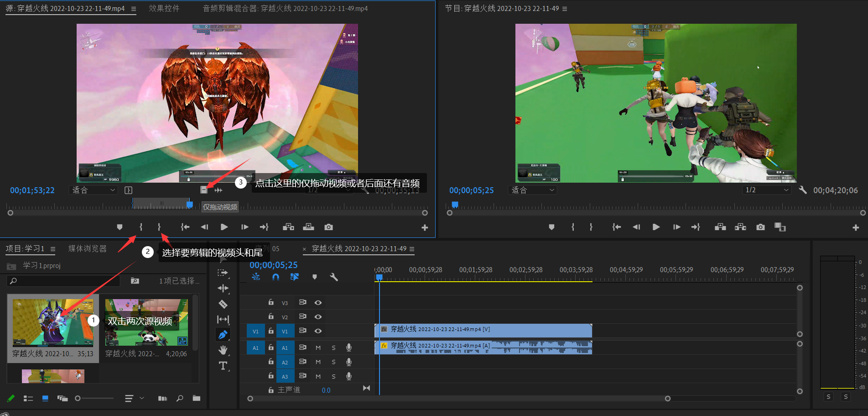Select the Track Select Forward tool
The height and width of the screenshot is (416, 868).
click(x=223, y=273)
